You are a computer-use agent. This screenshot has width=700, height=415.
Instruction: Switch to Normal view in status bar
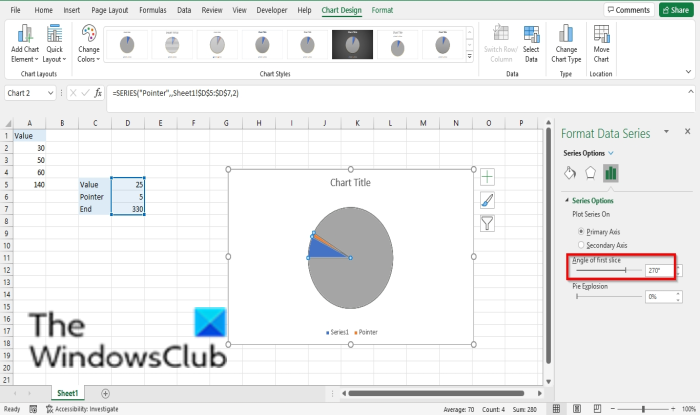tap(556, 408)
